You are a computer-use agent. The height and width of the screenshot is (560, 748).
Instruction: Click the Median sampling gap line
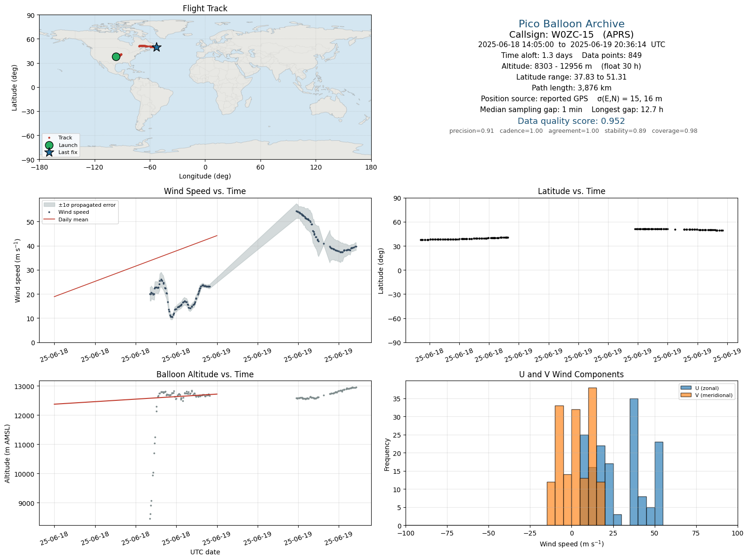[x=571, y=110]
